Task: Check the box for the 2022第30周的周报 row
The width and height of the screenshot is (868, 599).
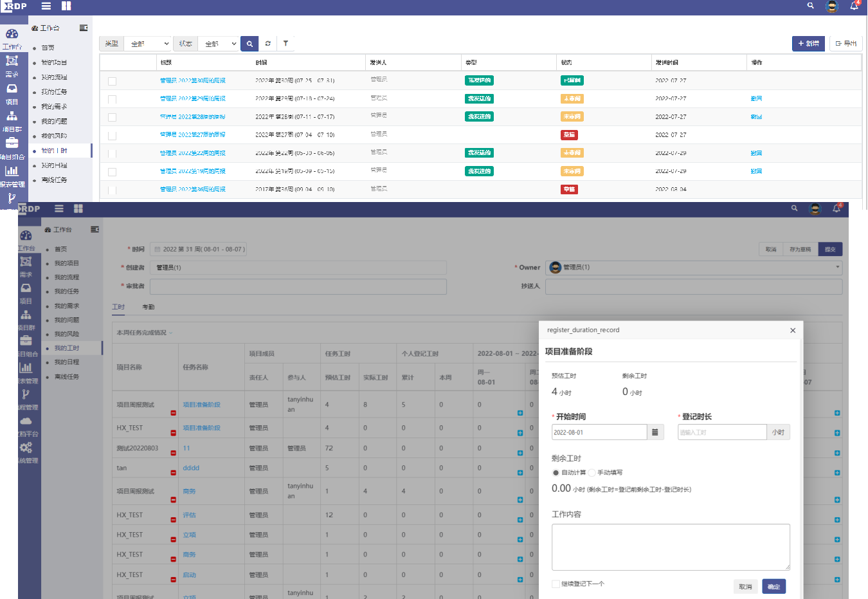Action: click(113, 81)
